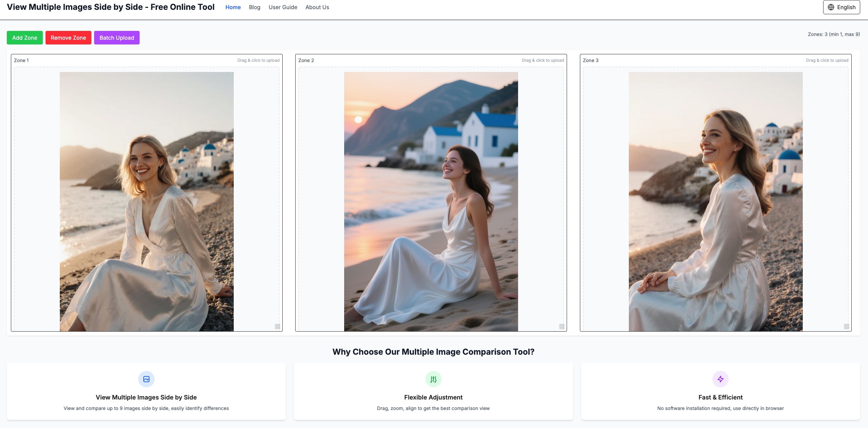The width and height of the screenshot is (868, 428).
Task: Click the resize handle in Zone 2 corner
Action: (561, 326)
